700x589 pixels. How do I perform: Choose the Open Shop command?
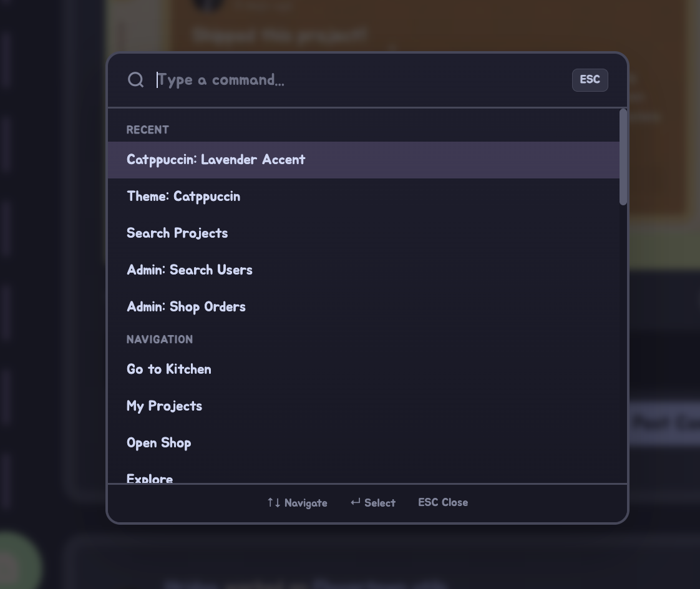point(159,443)
